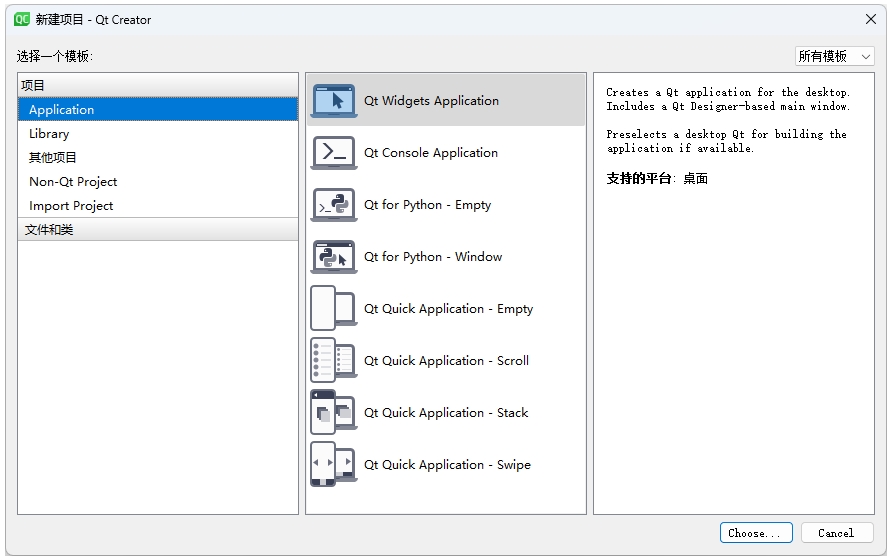Click the Qt Console Application terminal icon
This screenshot has height=560, width=893.
pyautogui.click(x=334, y=153)
